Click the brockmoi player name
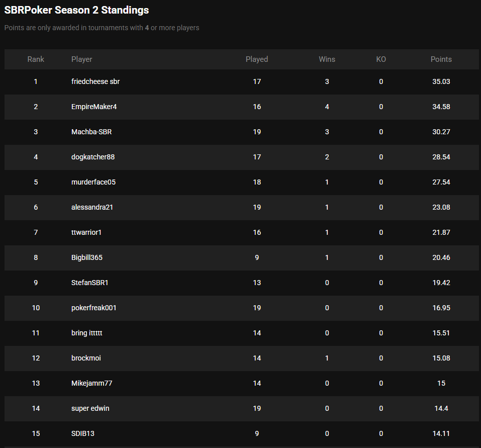This screenshot has height=448, width=481. coord(86,358)
